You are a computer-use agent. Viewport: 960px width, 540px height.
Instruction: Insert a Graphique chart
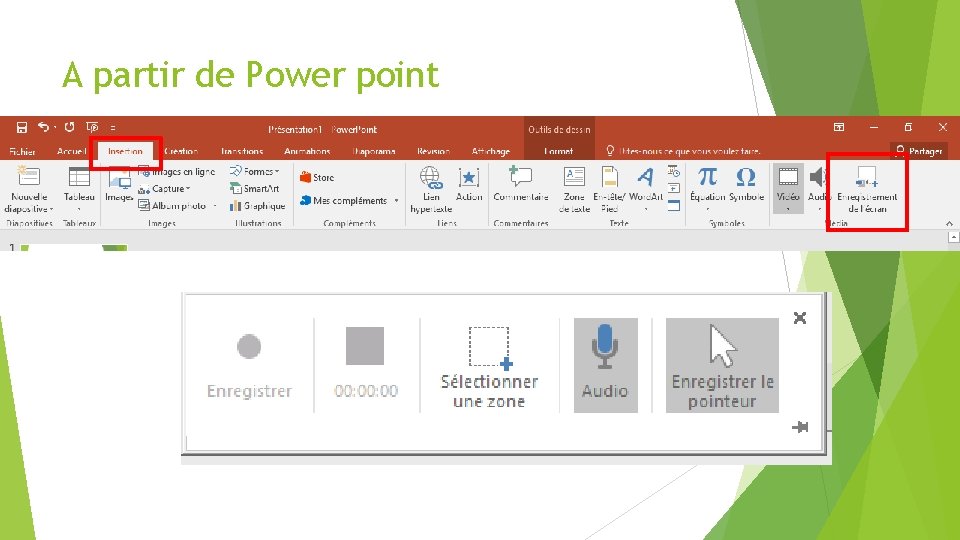(x=258, y=206)
